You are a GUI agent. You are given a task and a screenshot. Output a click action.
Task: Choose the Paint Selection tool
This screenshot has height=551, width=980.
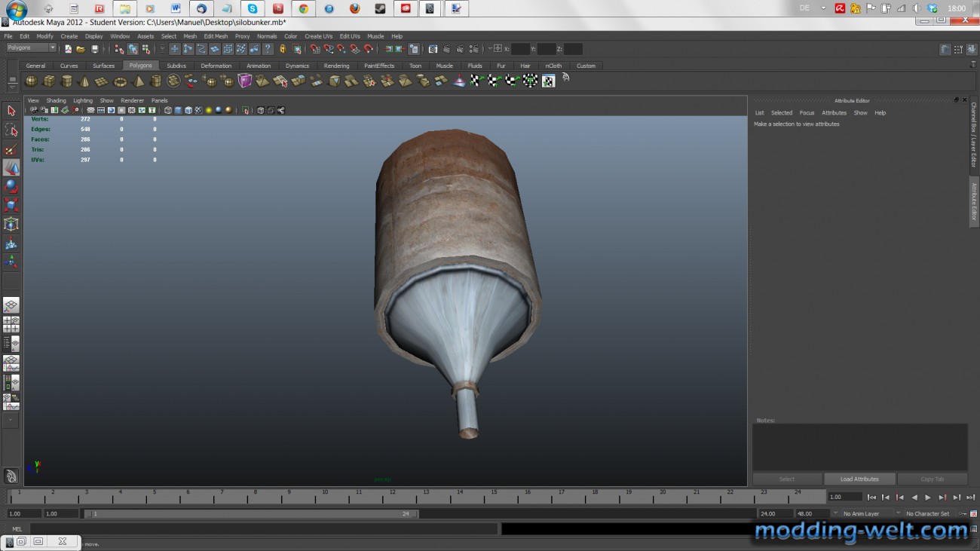click(x=11, y=149)
